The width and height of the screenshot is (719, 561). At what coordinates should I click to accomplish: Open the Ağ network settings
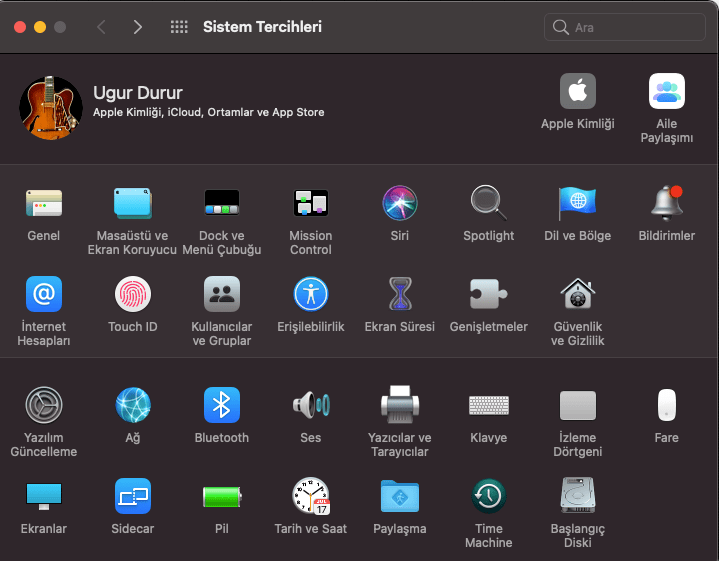pos(133,405)
